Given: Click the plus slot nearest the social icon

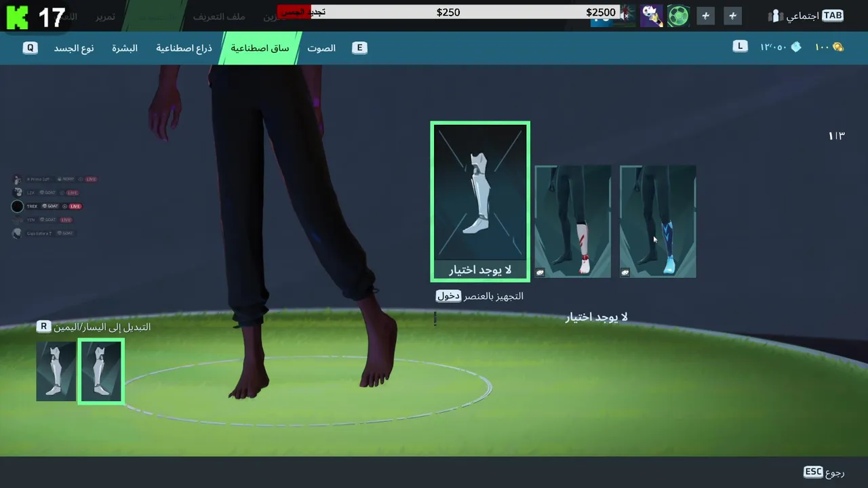Looking at the screenshot, I should [732, 16].
